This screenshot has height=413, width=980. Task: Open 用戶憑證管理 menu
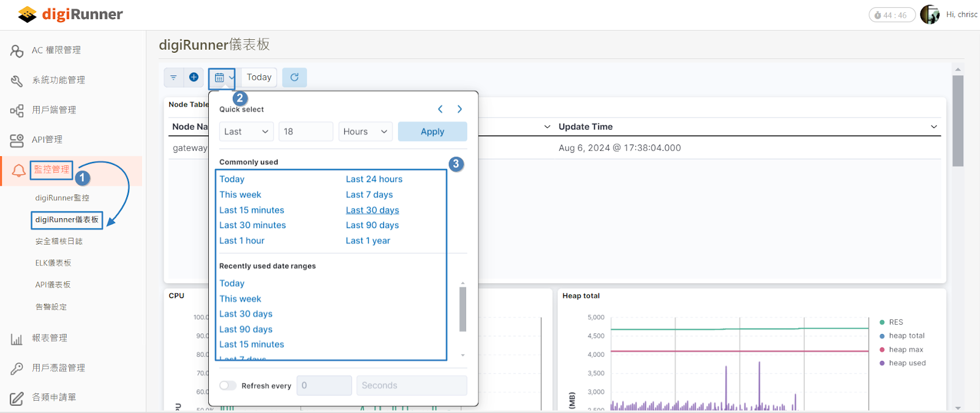tap(59, 368)
